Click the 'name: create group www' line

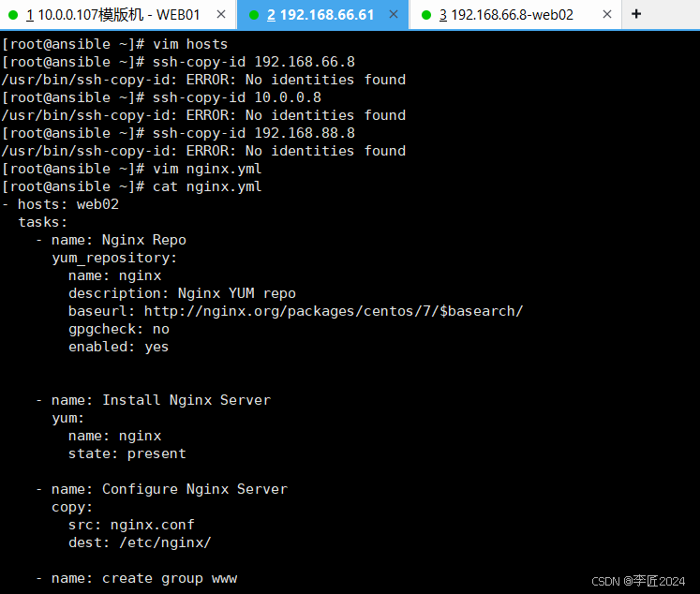(x=136, y=578)
